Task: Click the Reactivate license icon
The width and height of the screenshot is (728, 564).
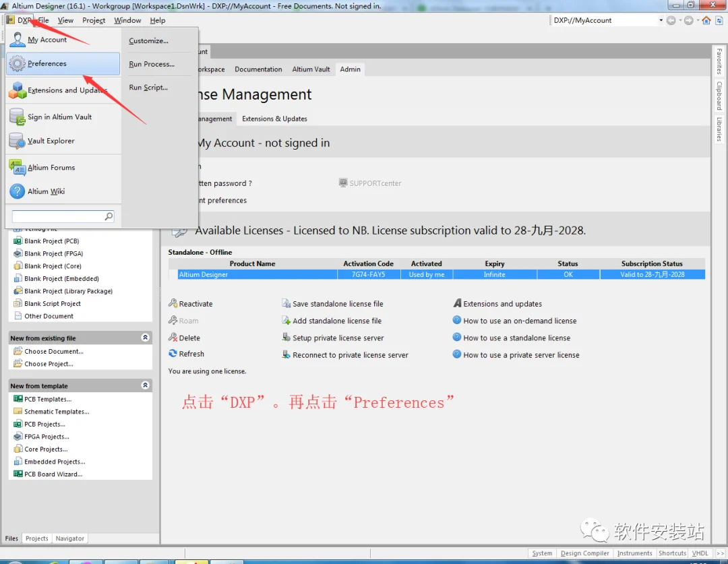Action: tap(173, 304)
